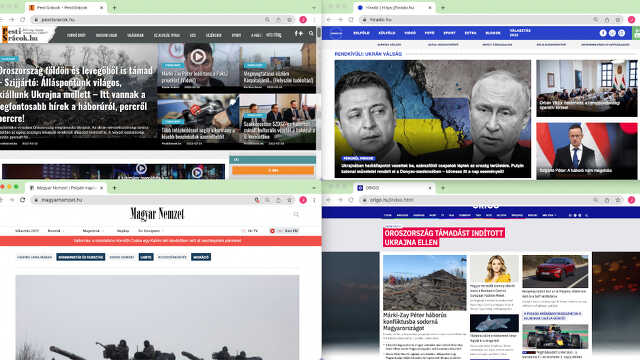Click the hirado.hu round site logo
This screenshot has height=360, width=640.
pyautogui.click(x=336, y=33)
